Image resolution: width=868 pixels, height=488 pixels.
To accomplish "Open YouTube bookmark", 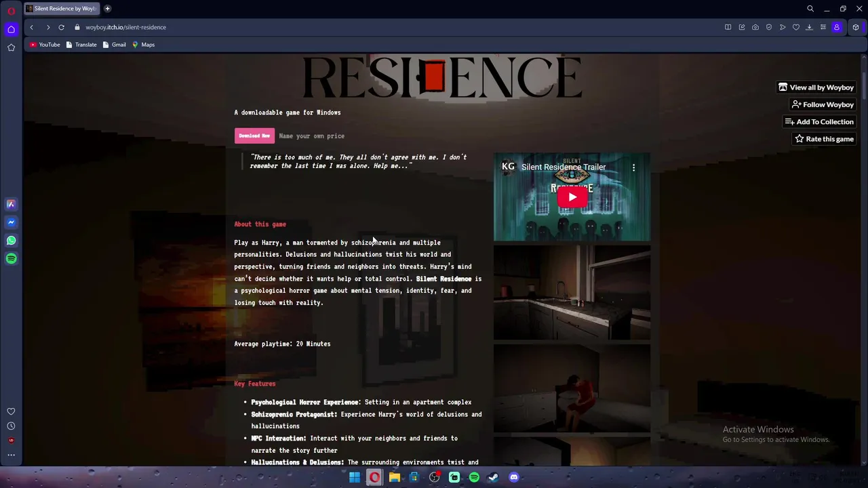I will tap(45, 45).
